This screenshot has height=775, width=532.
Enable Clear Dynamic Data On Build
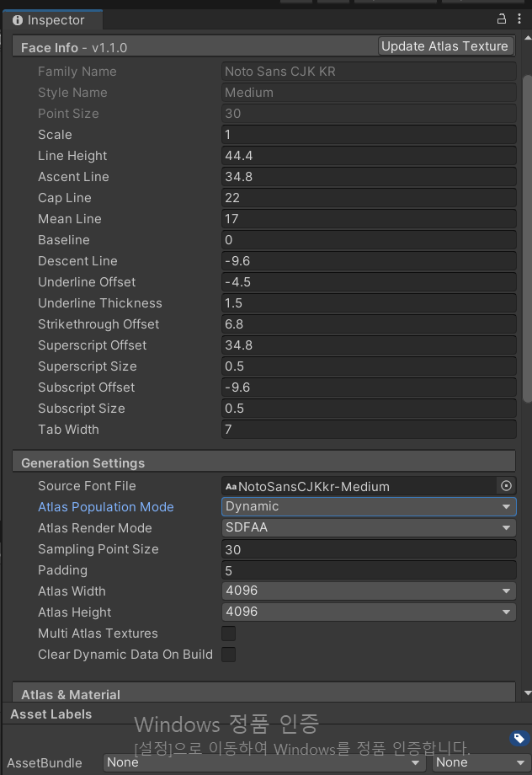click(228, 655)
